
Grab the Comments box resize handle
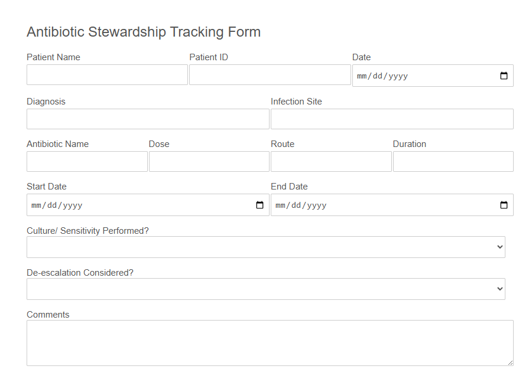click(510, 362)
